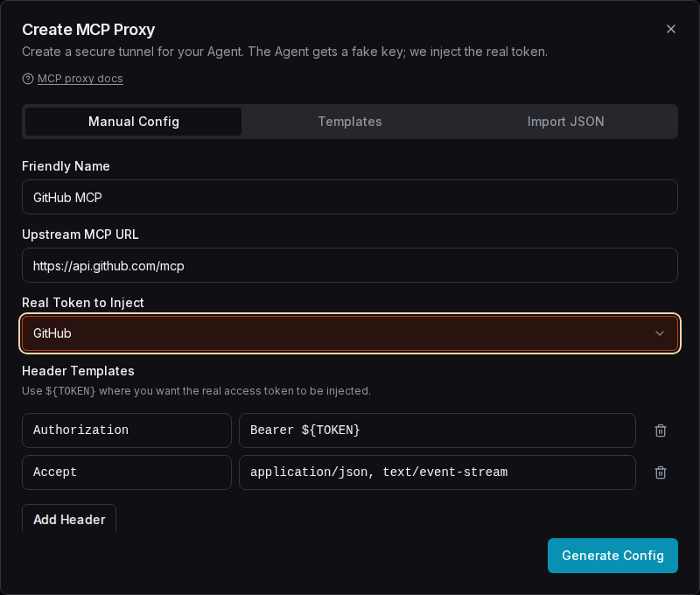
Task: Delete the Authorization header row
Action: [661, 430]
